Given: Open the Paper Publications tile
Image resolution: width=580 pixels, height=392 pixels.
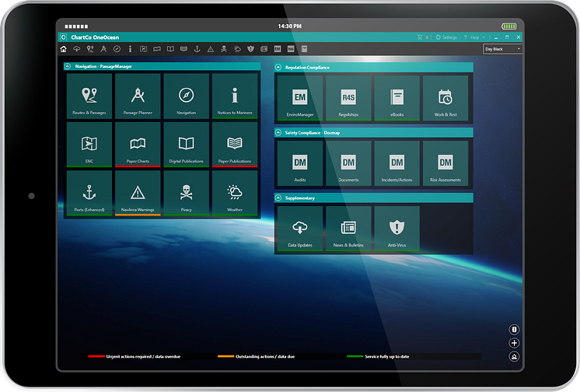Looking at the screenshot, I should coord(235,145).
